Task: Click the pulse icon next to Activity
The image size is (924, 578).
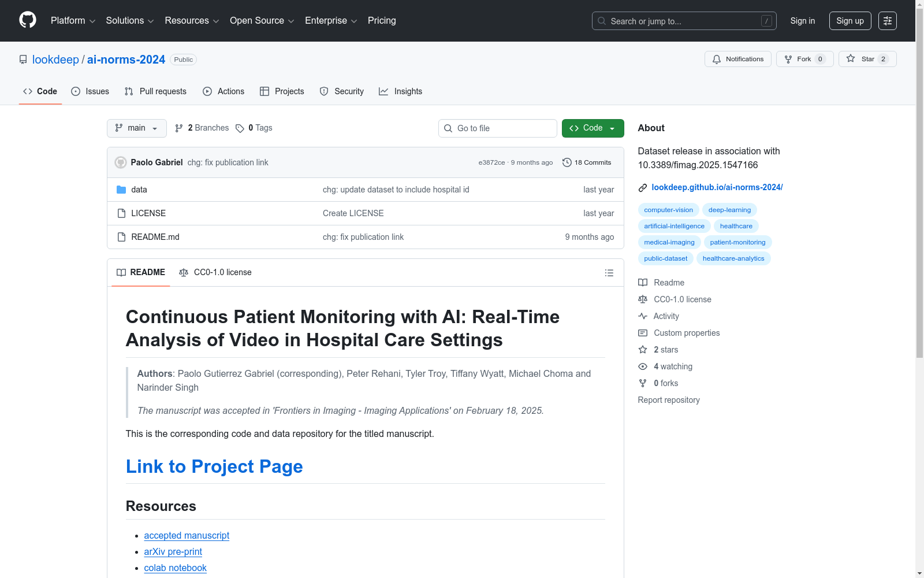Action: pos(643,316)
